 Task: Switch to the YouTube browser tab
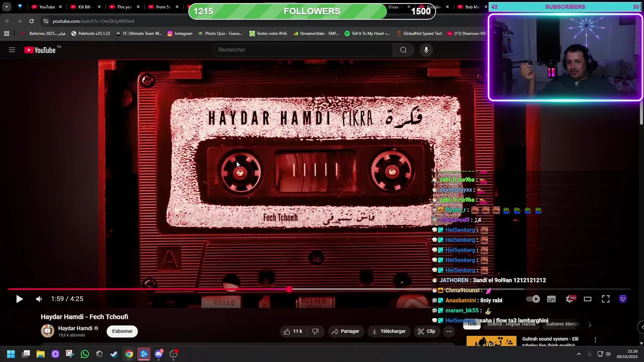(x=46, y=7)
